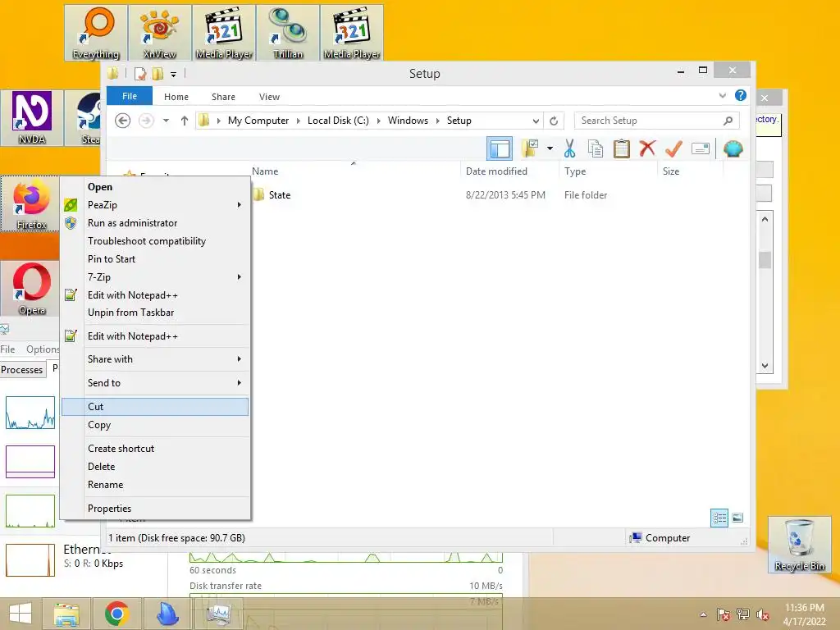Viewport: 840px width, 630px height.
Task: Select Cut in the context menu
Action: pos(155,407)
